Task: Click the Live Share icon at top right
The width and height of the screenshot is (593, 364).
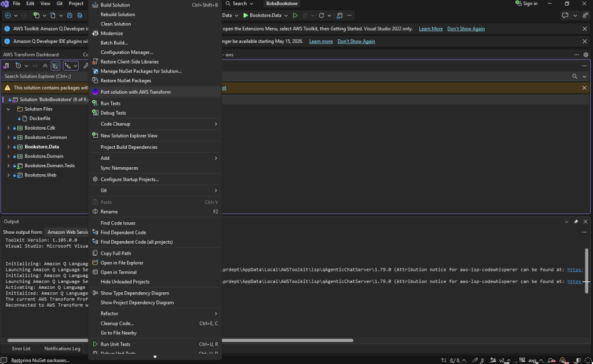Action: pyautogui.click(x=585, y=16)
